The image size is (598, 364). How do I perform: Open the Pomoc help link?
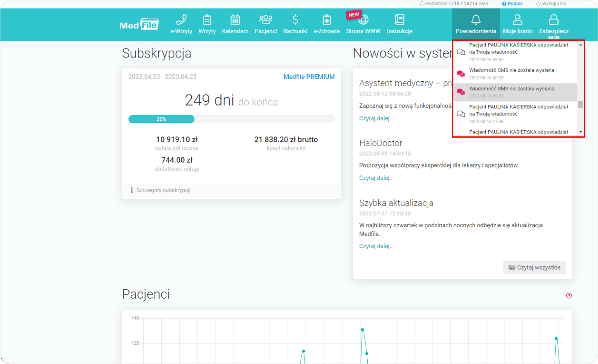pyautogui.click(x=512, y=4)
